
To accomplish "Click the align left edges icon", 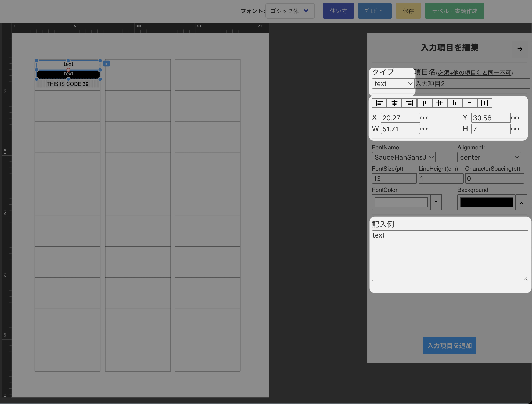I will [379, 103].
